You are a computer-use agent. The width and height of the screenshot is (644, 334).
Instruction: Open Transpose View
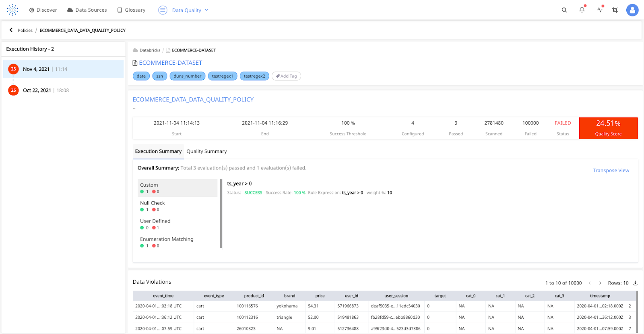click(611, 171)
